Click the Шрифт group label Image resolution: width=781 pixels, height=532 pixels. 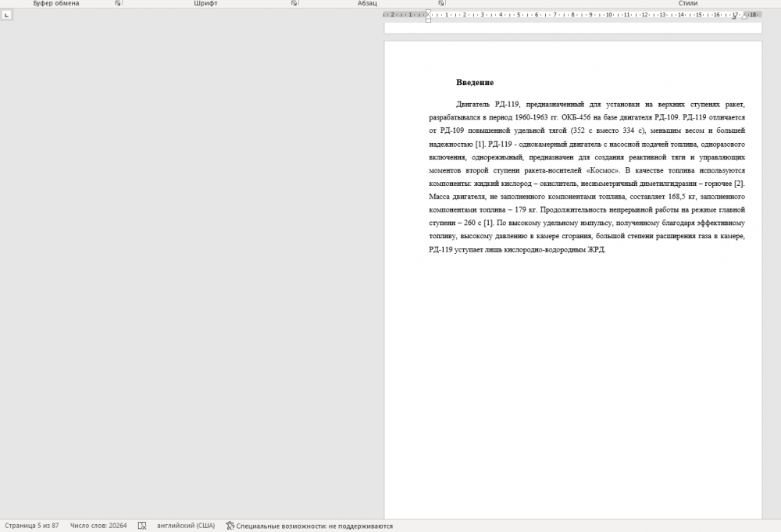[x=205, y=3]
